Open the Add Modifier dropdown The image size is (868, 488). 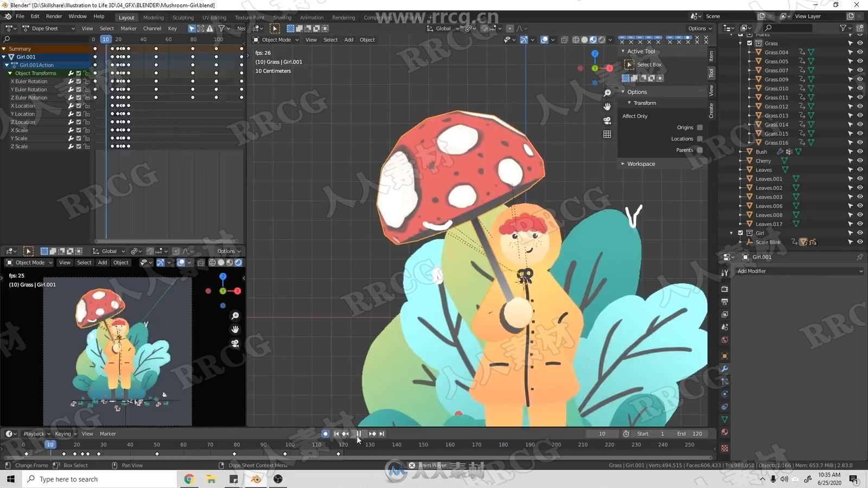click(x=799, y=271)
